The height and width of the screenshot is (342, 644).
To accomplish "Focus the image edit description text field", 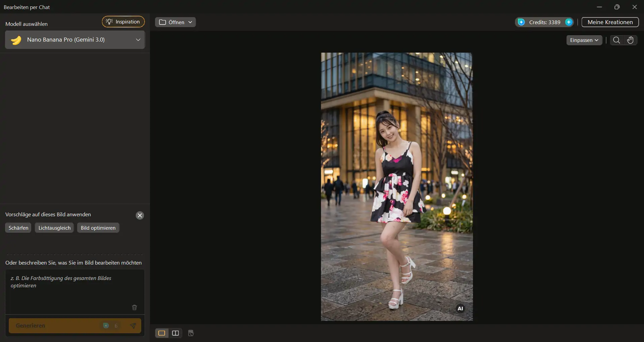I will tap(75, 288).
